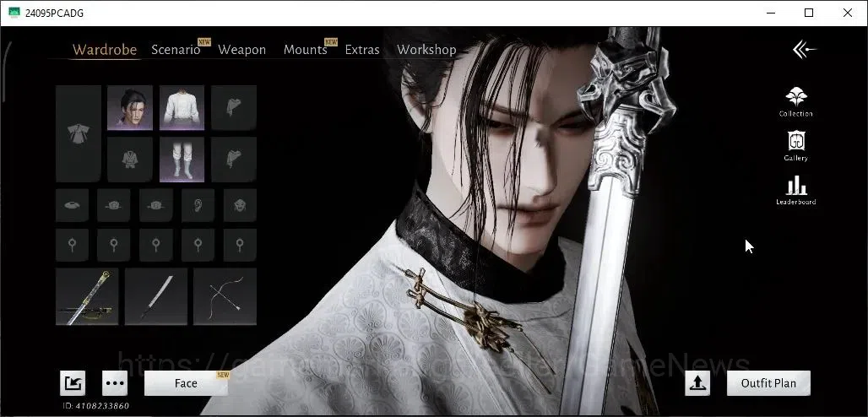Select the character hairstyle head thumbnail
868x417 pixels.
(x=130, y=107)
